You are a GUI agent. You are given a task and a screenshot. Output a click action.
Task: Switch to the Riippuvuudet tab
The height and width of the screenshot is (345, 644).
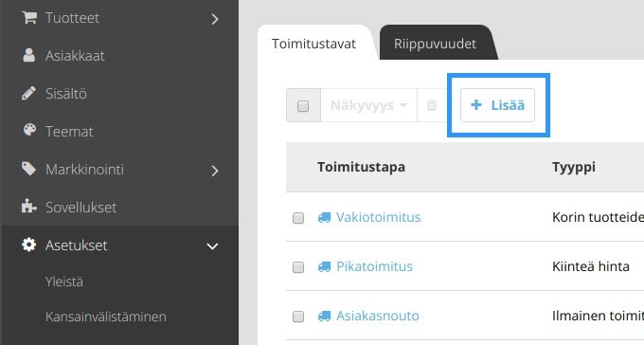(435, 44)
